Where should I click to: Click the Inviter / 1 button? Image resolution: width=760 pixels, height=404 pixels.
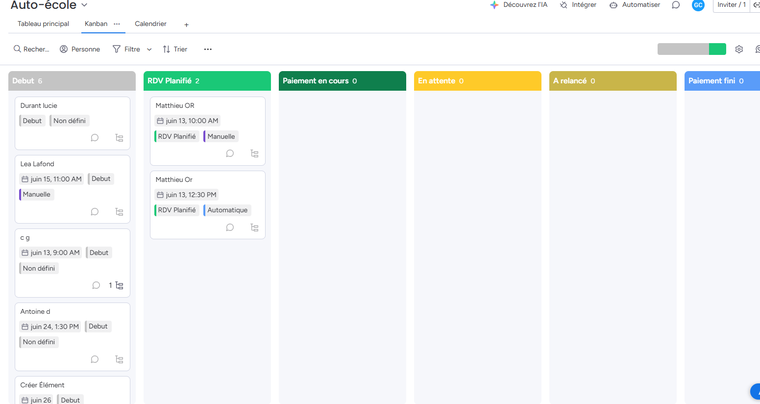(x=733, y=5)
